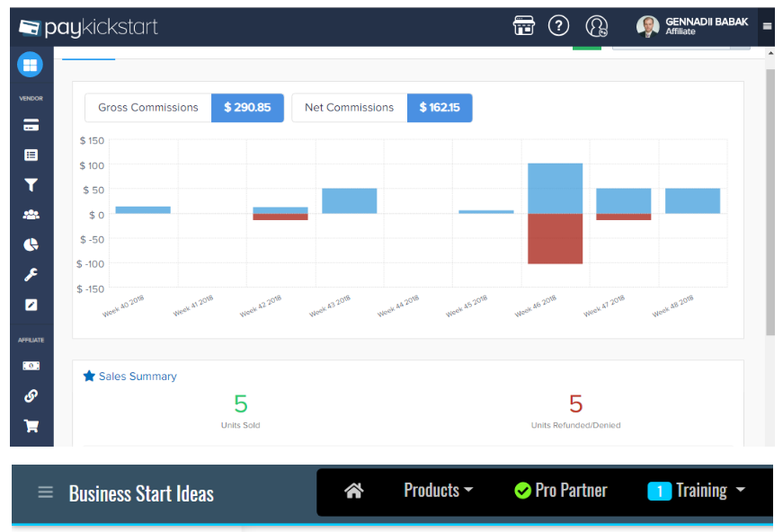Open the funnel icon in sidebar
Screen dimensions: 783x532
[31, 185]
